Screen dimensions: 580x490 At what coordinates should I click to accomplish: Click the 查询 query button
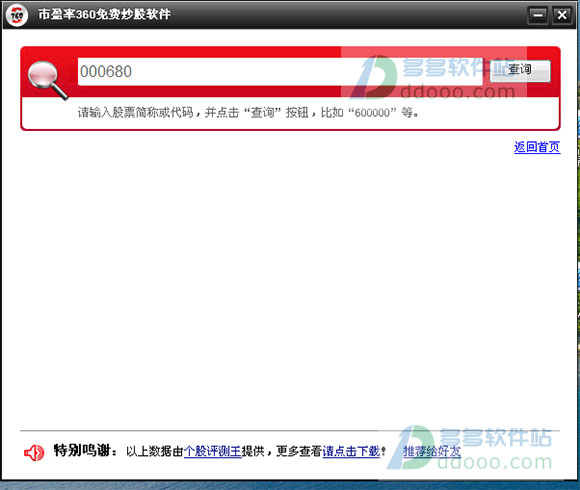(x=520, y=71)
